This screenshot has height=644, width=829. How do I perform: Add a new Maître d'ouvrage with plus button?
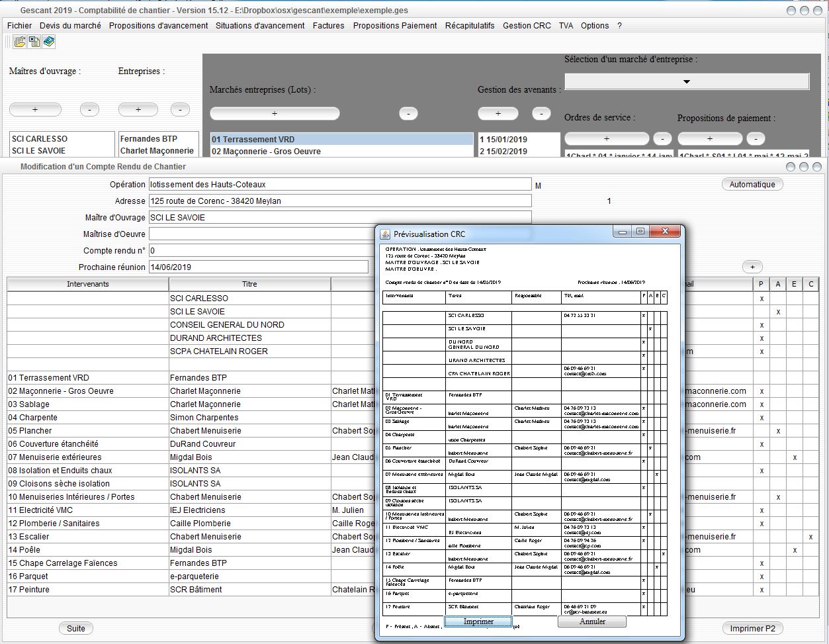pyautogui.click(x=35, y=110)
